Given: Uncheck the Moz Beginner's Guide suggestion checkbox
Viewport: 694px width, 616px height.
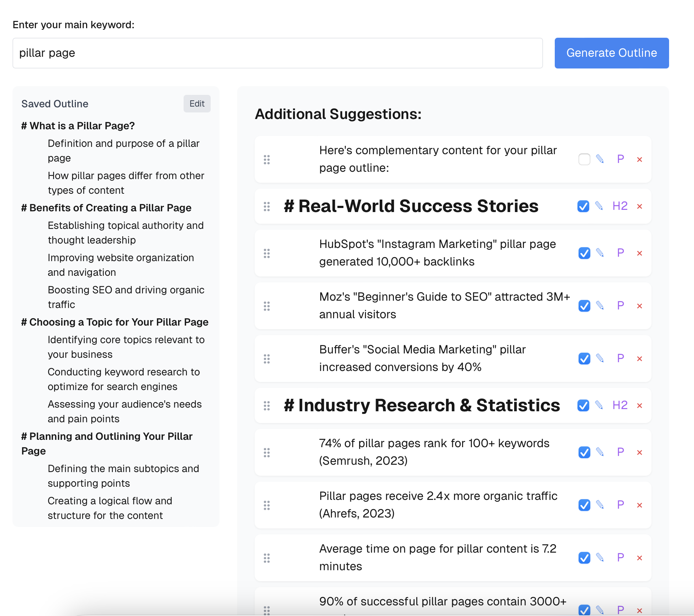Looking at the screenshot, I should 584,306.
